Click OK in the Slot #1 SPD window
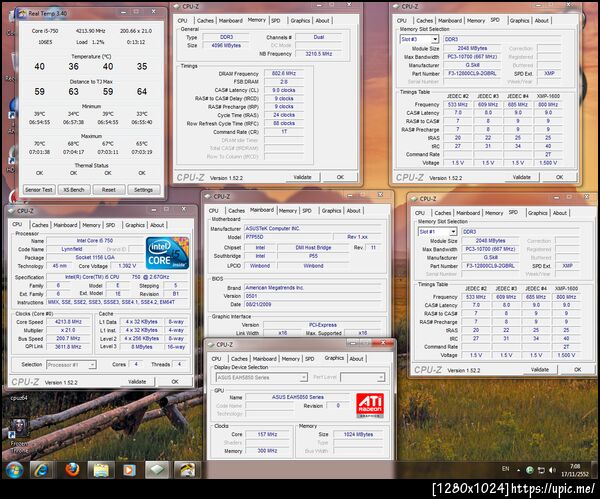The height and width of the screenshot is (499, 600). coord(577,370)
